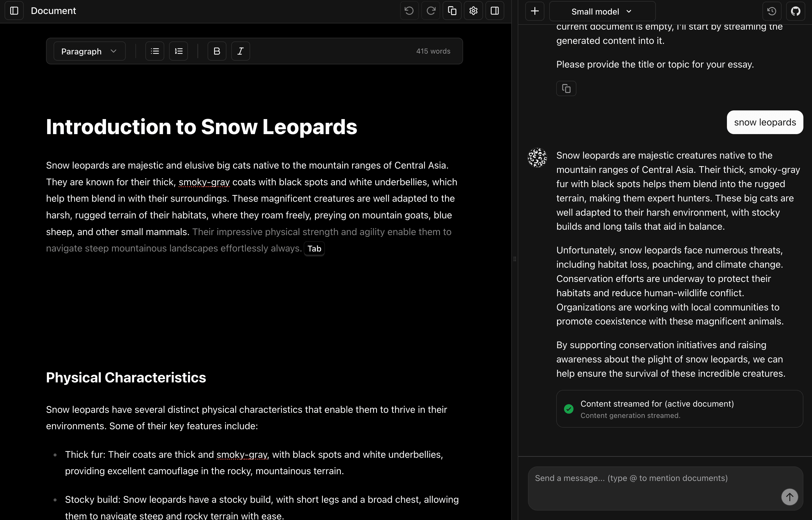
Task: Apply numbered list formatting
Action: [178, 51]
